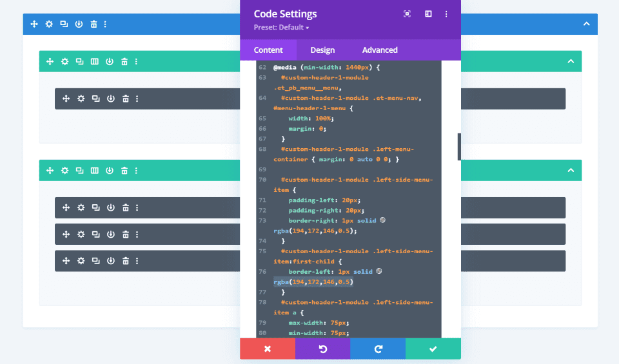The height and width of the screenshot is (364, 619).
Task: Save changes with the green checkmark button
Action: [433, 349]
